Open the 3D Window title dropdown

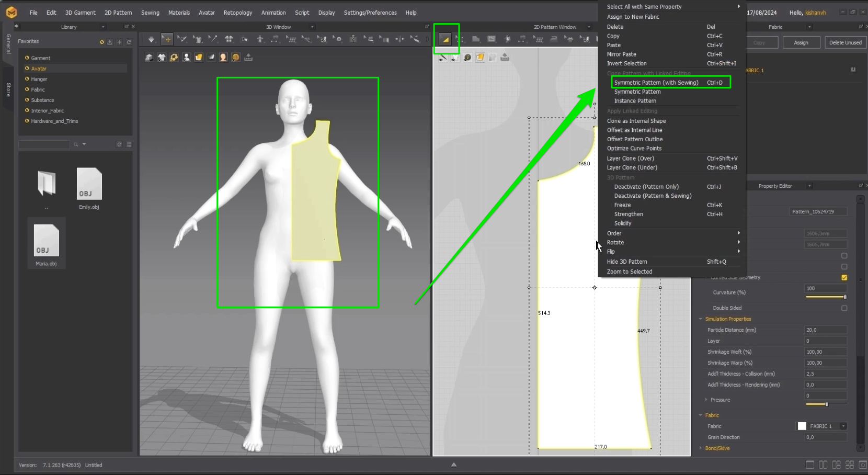coord(312,27)
